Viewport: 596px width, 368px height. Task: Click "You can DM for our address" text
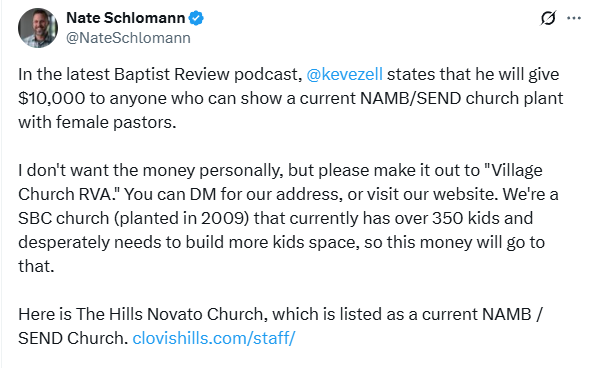[231, 194]
